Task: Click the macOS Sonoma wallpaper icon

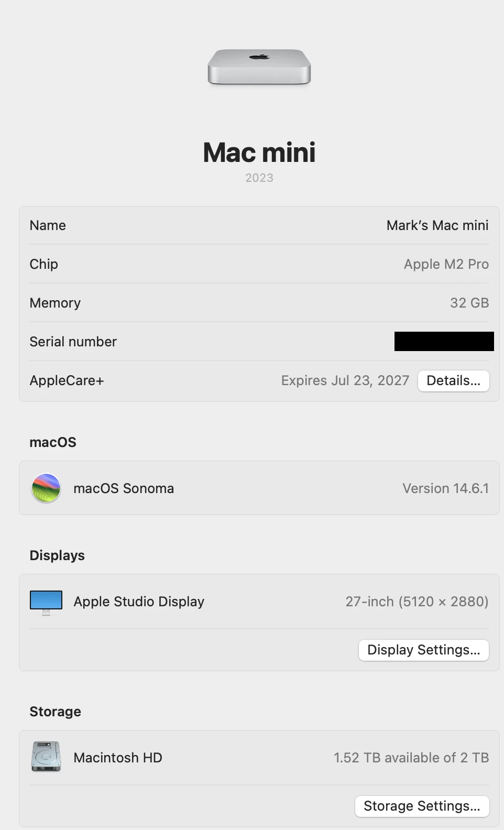Action: (46, 488)
